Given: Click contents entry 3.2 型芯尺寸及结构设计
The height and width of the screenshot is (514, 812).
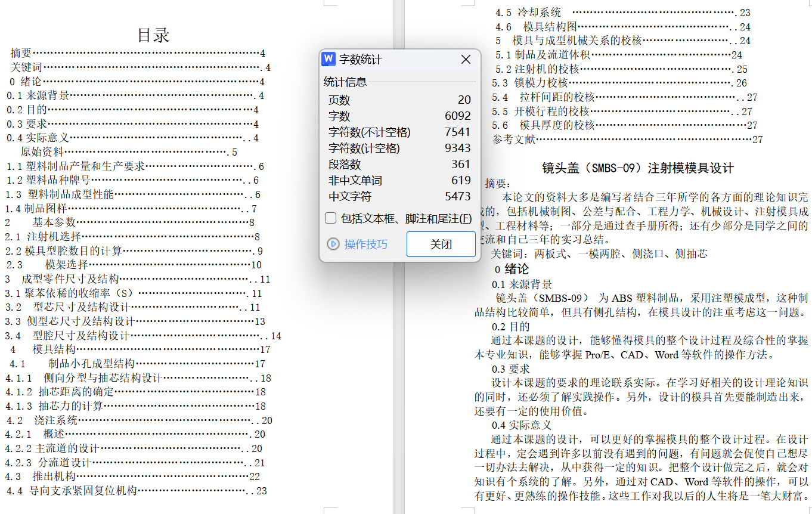Looking at the screenshot, I should point(133,308).
